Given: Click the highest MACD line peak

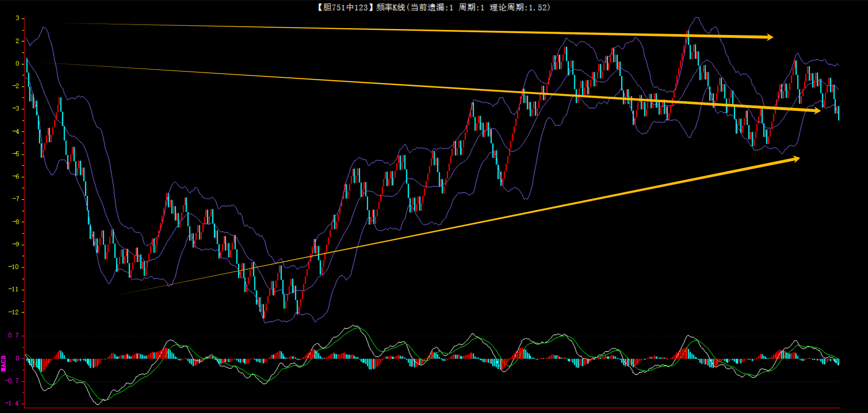Looking at the screenshot, I should 354,326.
